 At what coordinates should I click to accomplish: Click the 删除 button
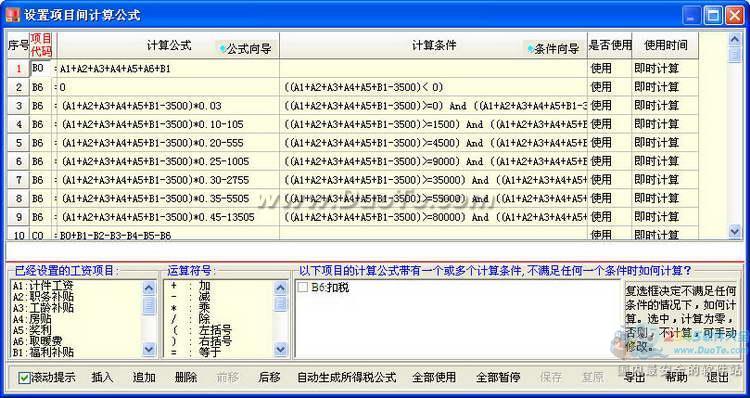(x=186, y=377)
